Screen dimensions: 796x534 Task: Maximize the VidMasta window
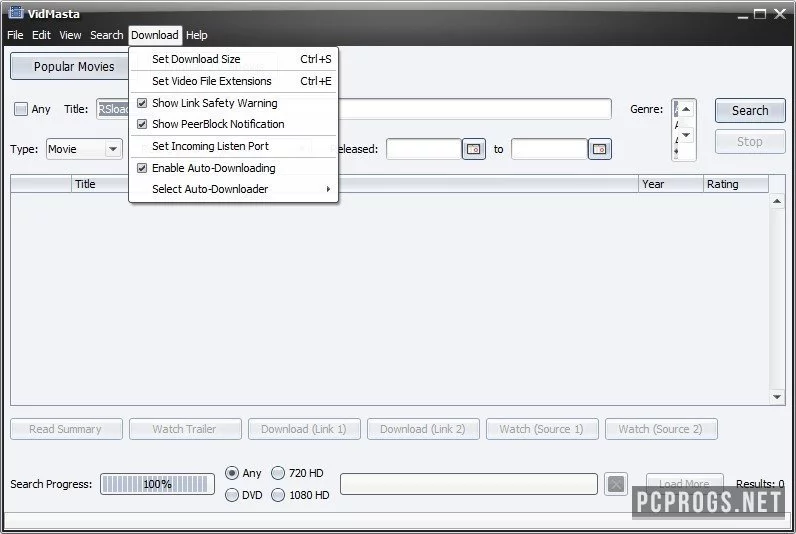760,14
